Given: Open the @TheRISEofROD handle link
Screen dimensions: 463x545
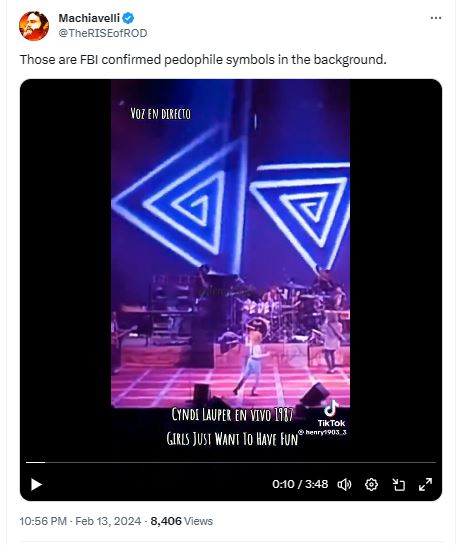Looking at the screenshot, I should pyautogui.click(x=103, y=33).
